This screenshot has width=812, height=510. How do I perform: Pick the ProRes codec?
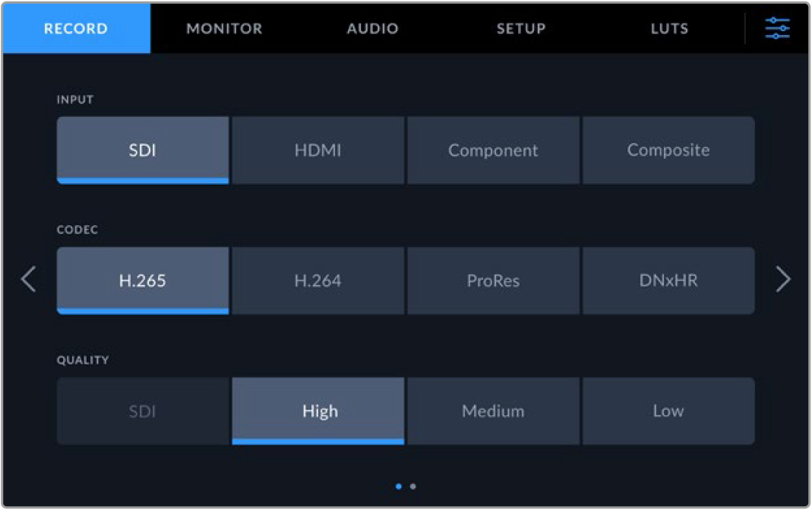tap(493, 280)
